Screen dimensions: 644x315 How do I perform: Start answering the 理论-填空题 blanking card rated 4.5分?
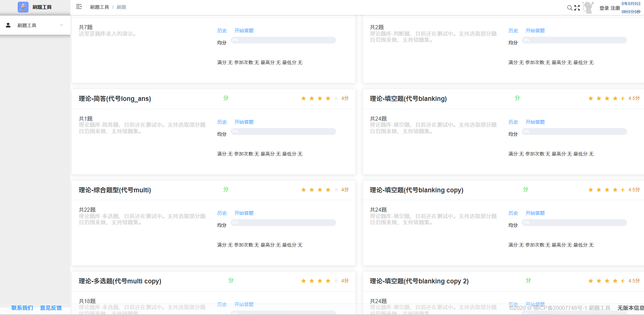[535, 122]
